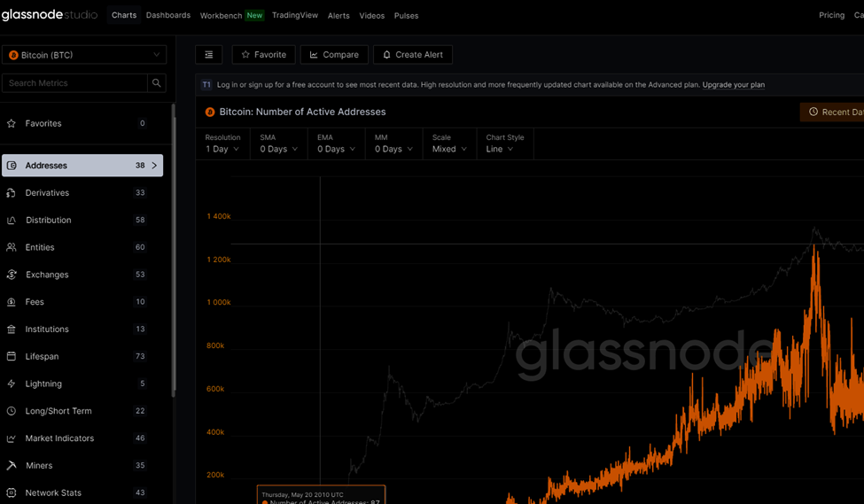Select the Lightning category row
Viewport: 864px width, 504px height.
(82, 384)
